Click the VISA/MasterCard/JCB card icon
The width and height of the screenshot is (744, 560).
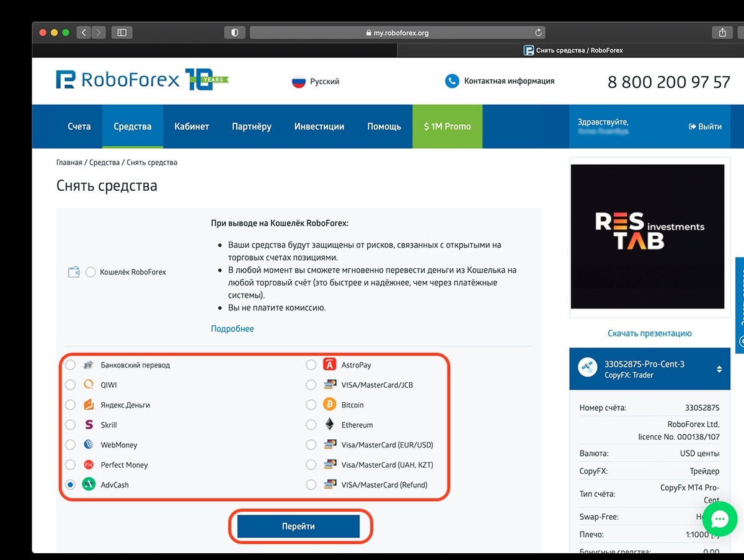(330, 385)
